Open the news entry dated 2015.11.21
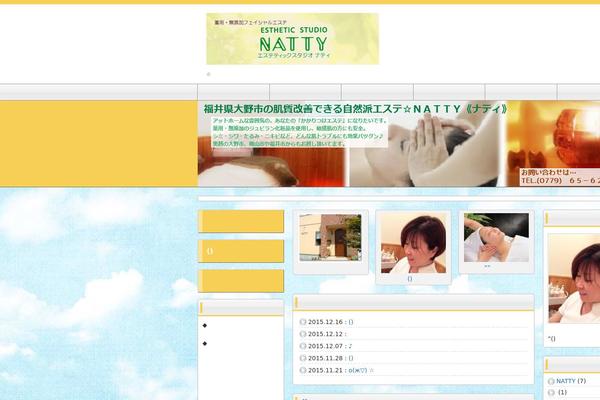Viewport: 600px width, 400px height. click(361, 370)
